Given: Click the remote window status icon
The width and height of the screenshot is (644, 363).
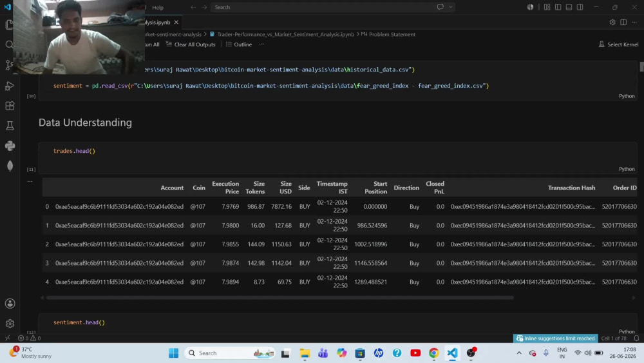Looking at the screenshot, I should [x=7, y=338].
